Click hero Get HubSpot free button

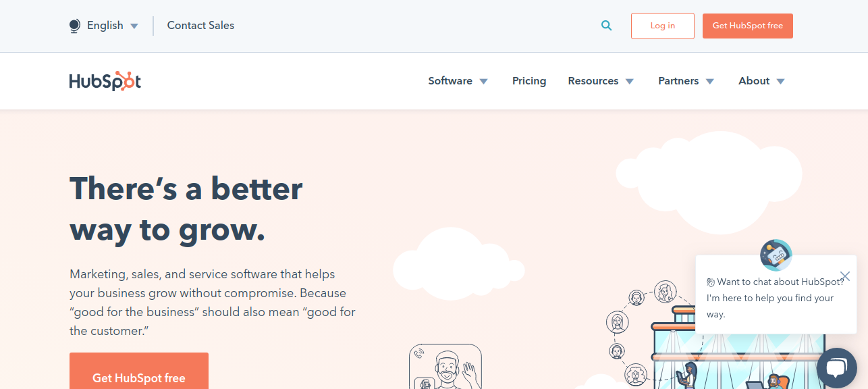[139, 371]
